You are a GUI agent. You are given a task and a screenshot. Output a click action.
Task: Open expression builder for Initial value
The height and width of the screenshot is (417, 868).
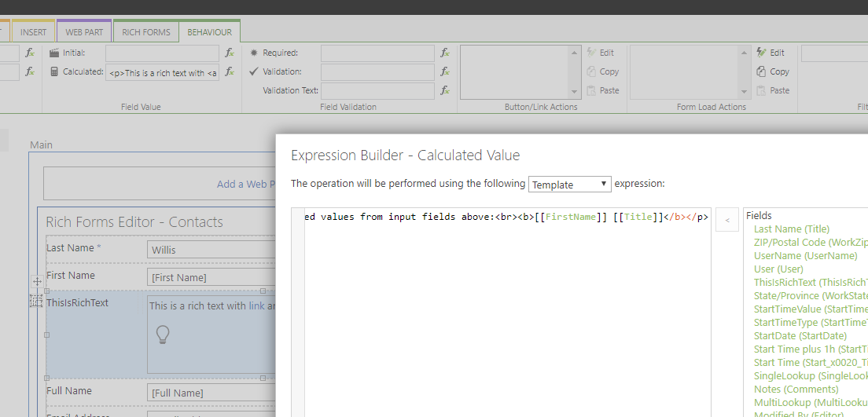pyautogui.click(x=230, y=53)
